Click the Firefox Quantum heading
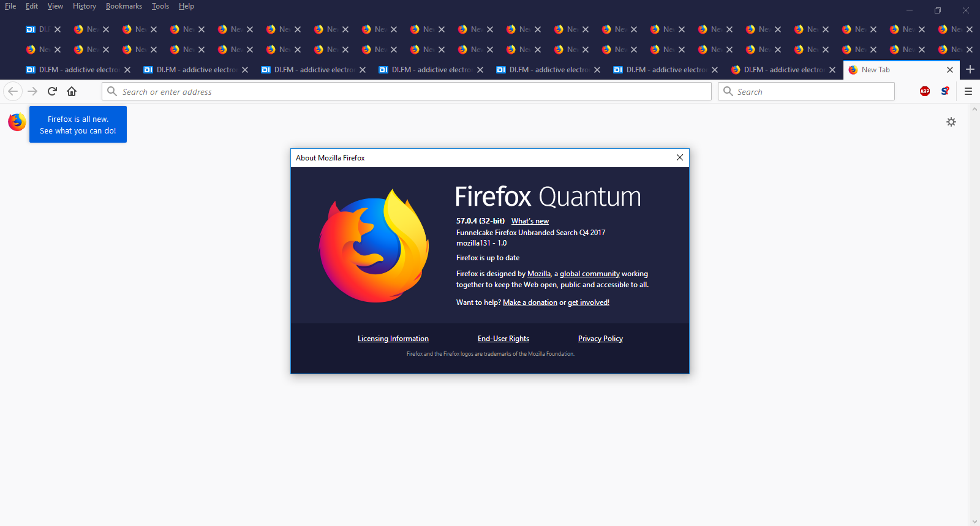This screenshot has height=526, width=980. click(548, 197)
